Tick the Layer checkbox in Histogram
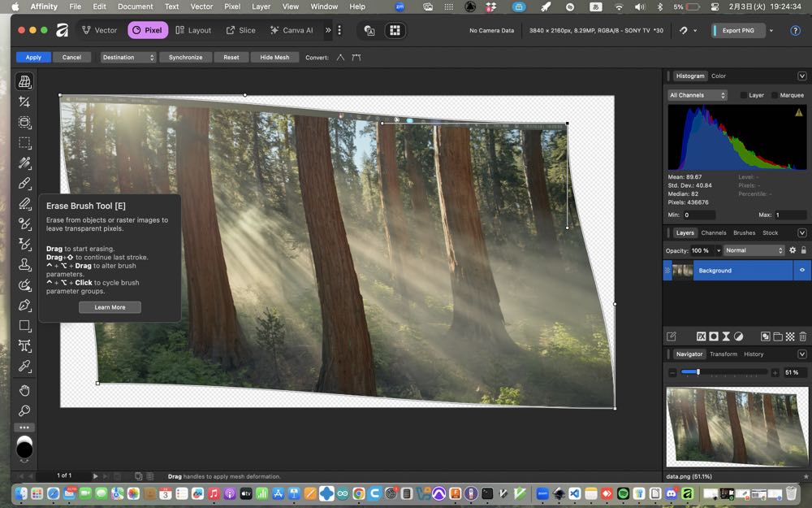812x508 pixels. (x=744, y=95)
